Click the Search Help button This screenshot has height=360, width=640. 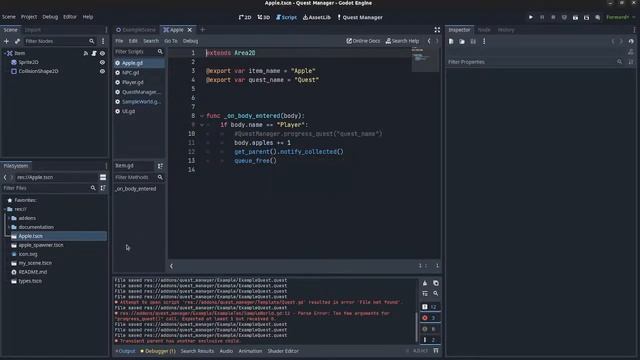tap(402, 41)
